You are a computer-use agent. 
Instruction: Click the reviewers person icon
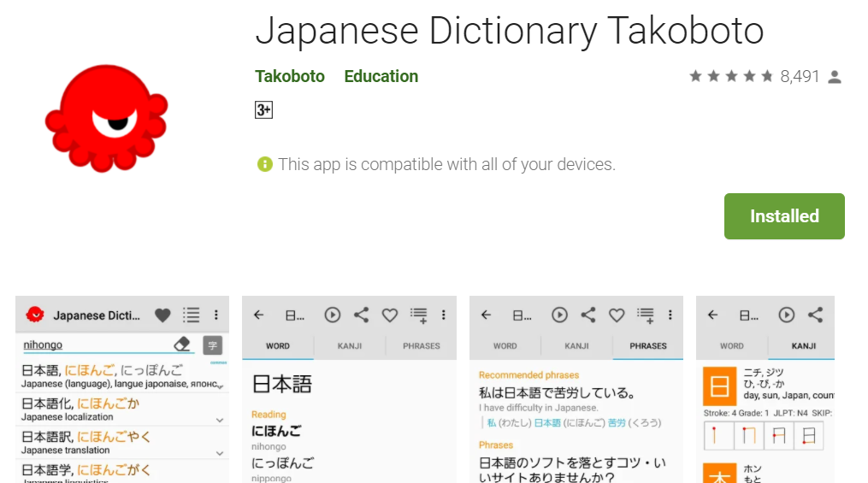(835, 77)
